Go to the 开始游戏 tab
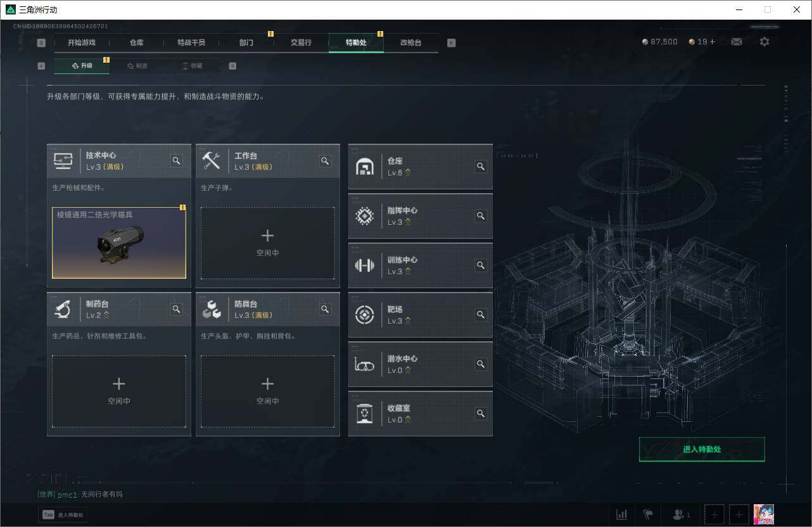Viewport: 812px width, 527px height. 82,42
